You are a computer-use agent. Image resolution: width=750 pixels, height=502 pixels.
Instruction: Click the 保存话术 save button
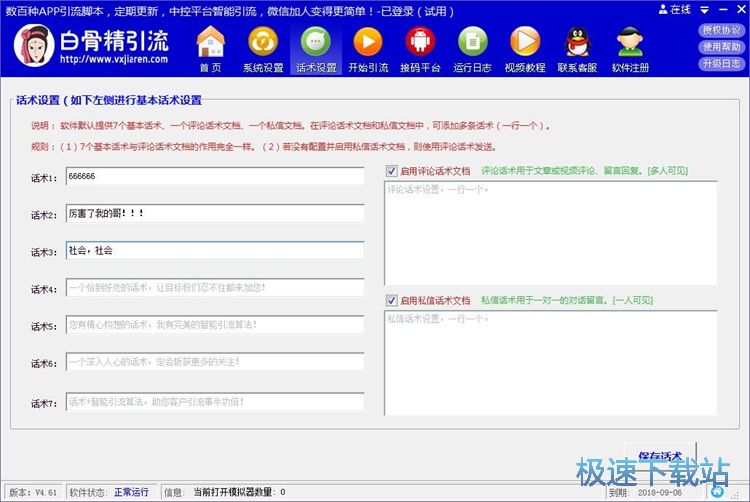(x=660, y=456)
